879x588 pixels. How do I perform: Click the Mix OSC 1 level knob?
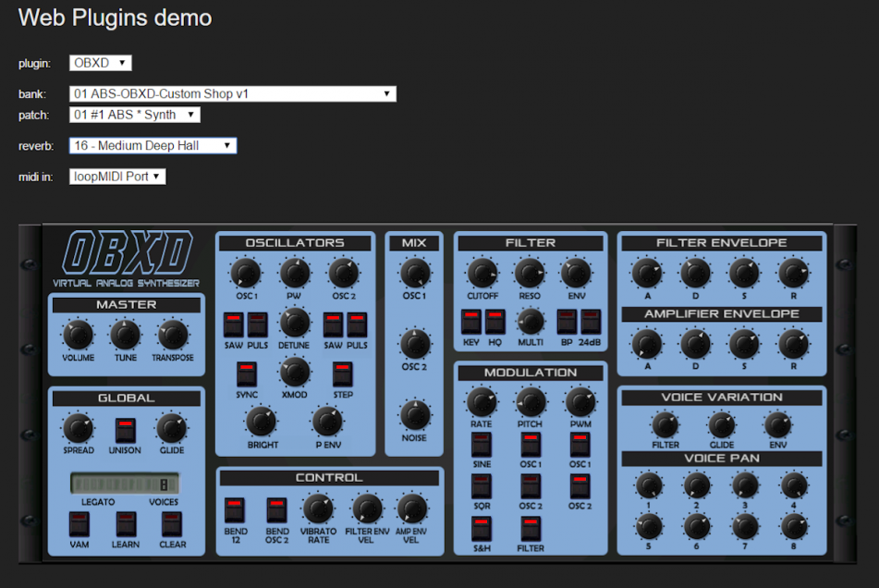pos(415,273)
